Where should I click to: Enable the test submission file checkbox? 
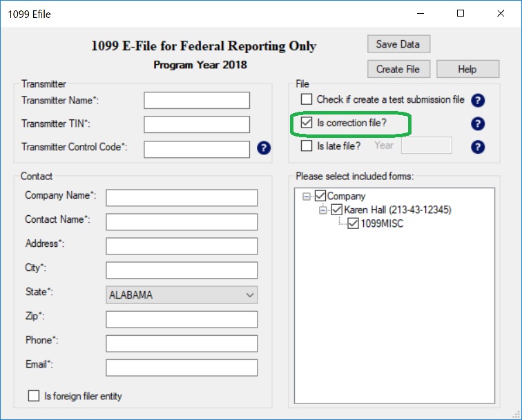307,100
